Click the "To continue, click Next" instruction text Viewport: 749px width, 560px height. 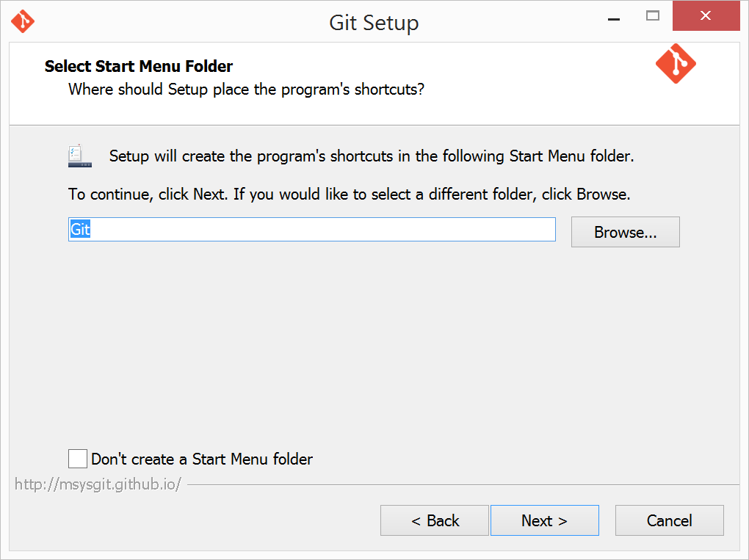click(350, 194)
